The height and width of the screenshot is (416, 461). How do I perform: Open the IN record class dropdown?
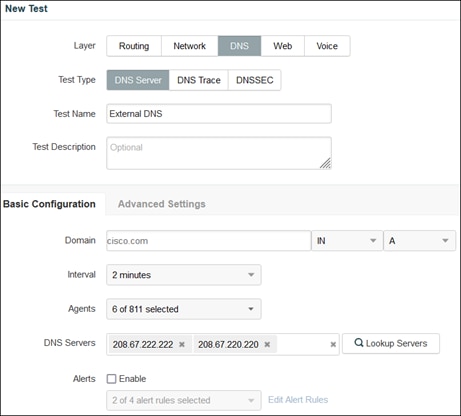(347, 241)
